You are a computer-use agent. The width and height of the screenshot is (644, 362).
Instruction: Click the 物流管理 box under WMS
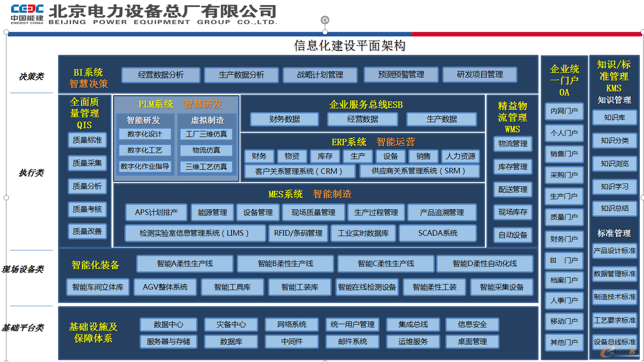click(513, 144)
